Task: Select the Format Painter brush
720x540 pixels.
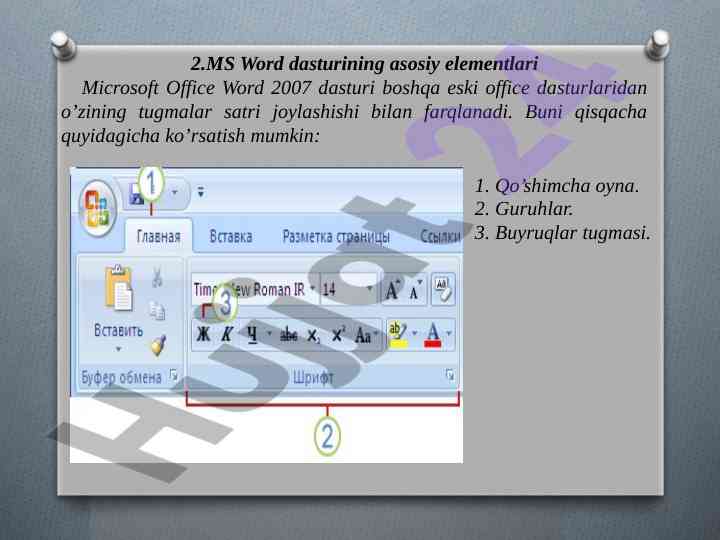Action: (x=158, y=345)
